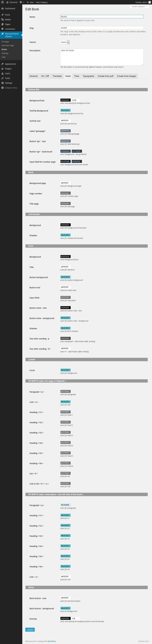The width and height of the screenshot is (152, 644).
Task: Pick the ToolTip Background color swatch
Action: click(x=65, y=110)
